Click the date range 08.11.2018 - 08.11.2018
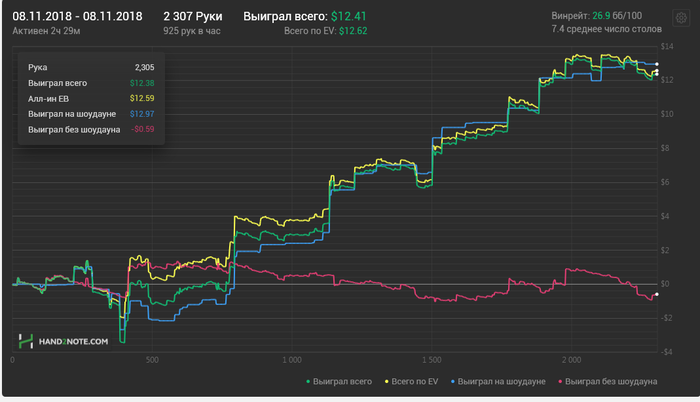This screenshot has width=700, height=402. (77, 17)
